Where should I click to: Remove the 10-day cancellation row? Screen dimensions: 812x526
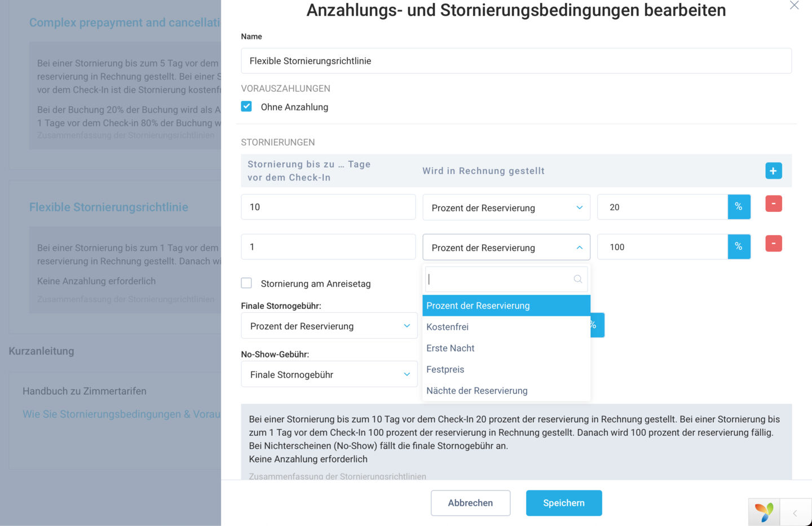click(773, 204)
